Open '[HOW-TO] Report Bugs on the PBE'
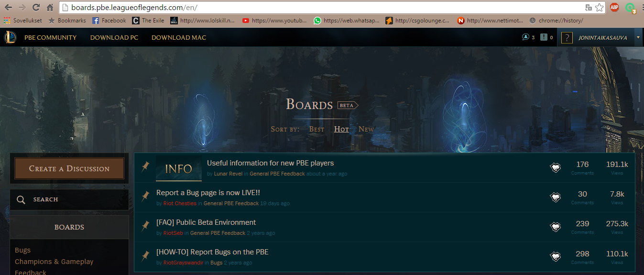644x275 pixels. [212, 252]
